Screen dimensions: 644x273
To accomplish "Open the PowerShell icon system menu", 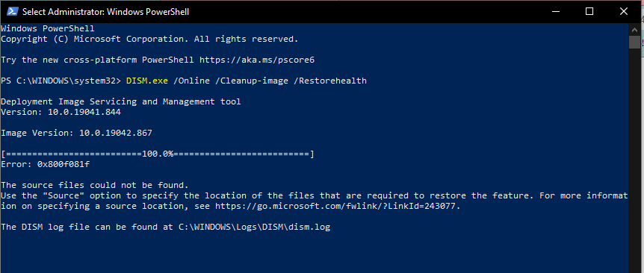I will click(x=12, y=11).
